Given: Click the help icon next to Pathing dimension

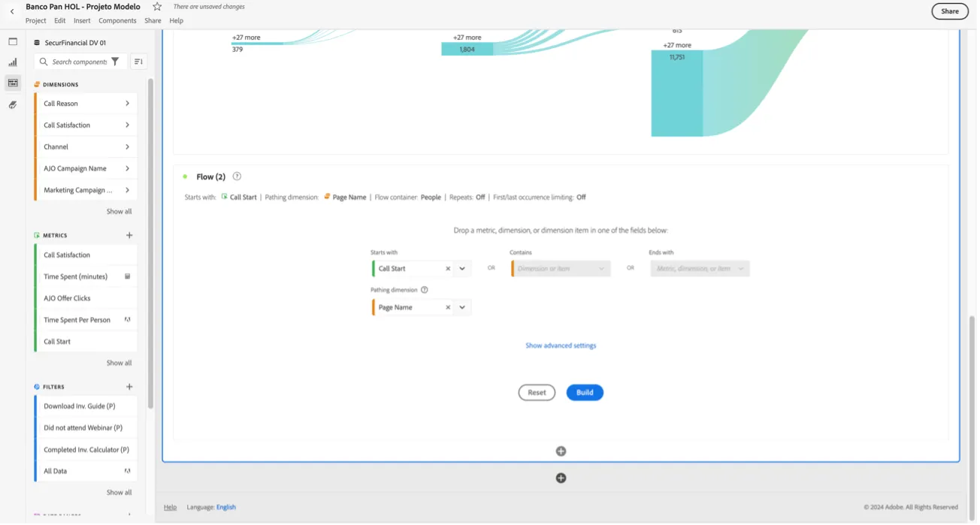Looking at the screenshot, I should [425, 290].
